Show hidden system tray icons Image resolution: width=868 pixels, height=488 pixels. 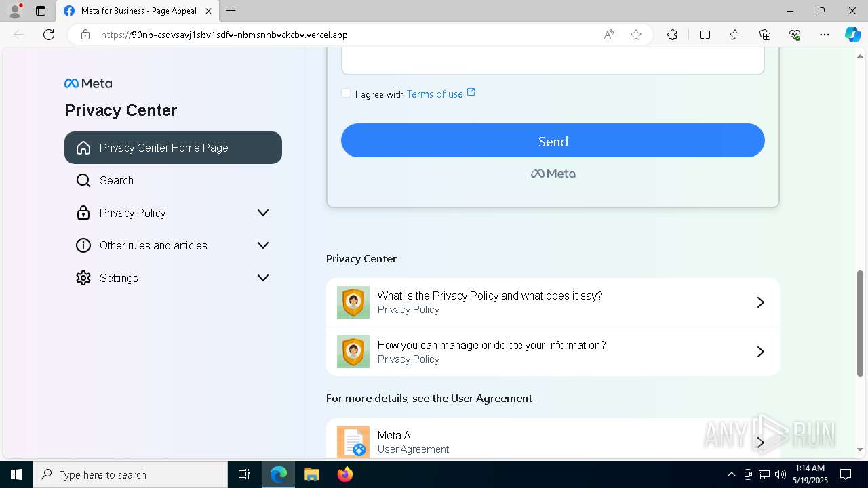coord(731,474)
